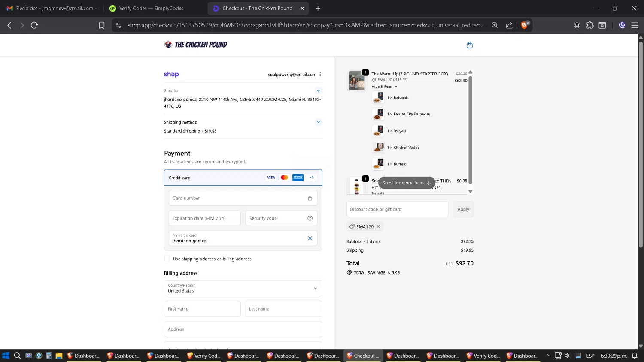Click The Chicken Pound store logo
The width and height of the screenshot is (644, 362).
[x=196, y=45]
